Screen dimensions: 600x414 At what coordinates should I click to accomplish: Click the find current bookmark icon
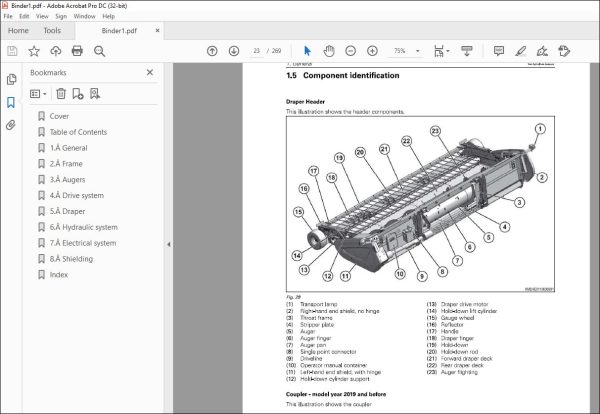click(x=95, y=94)
